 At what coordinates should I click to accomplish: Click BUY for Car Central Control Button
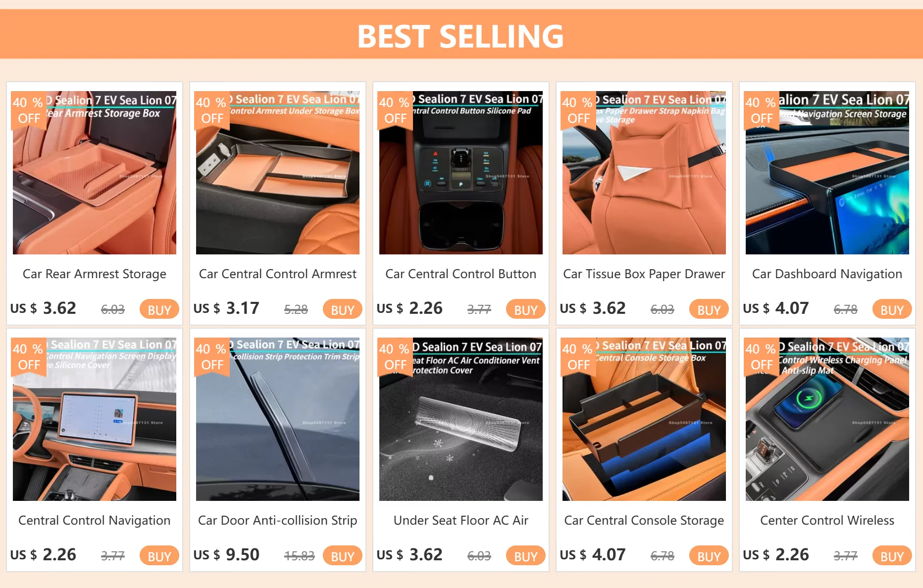click(x=525, y=309)
